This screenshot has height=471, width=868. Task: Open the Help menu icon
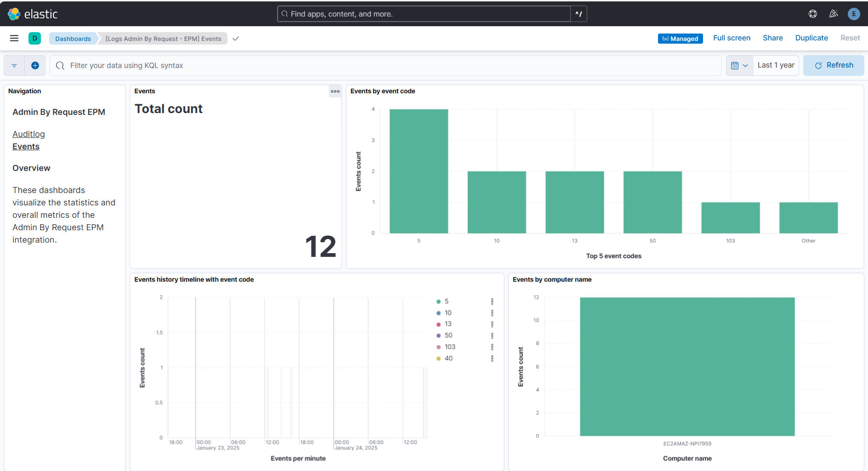pos(813,14)
